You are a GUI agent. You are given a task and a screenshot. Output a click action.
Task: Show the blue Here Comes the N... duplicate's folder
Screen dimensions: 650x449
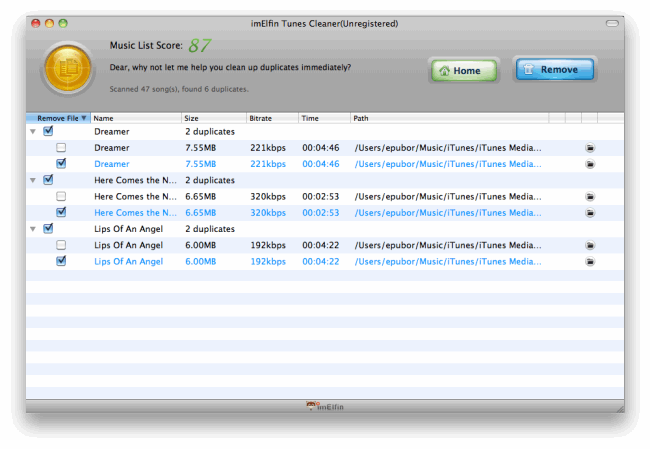590,213
